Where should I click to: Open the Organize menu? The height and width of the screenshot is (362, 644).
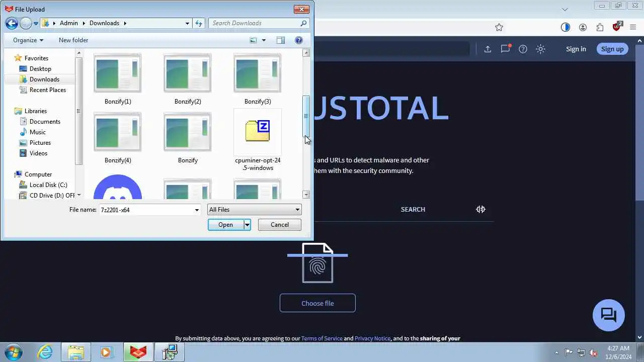(x=28, y=40)
